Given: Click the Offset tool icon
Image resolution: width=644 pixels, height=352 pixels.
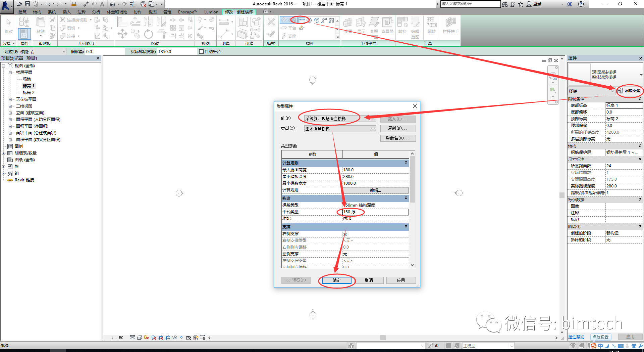Looking at the screenshot, I should (136, 22).
